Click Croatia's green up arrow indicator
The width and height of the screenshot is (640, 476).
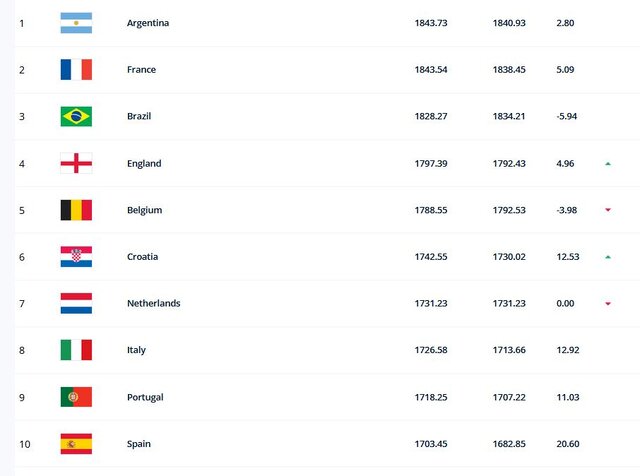point(607,257)
